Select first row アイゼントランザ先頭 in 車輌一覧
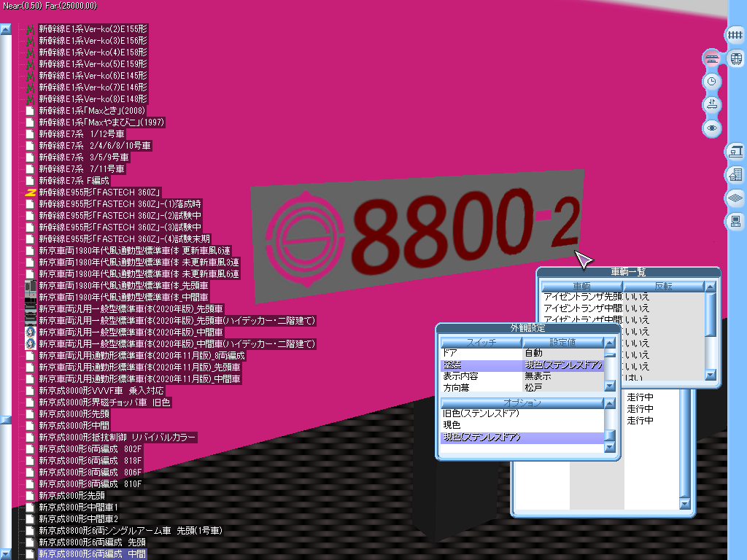This screenshot has width=747, height=560. pyautogui.click(x=623, y=297)
